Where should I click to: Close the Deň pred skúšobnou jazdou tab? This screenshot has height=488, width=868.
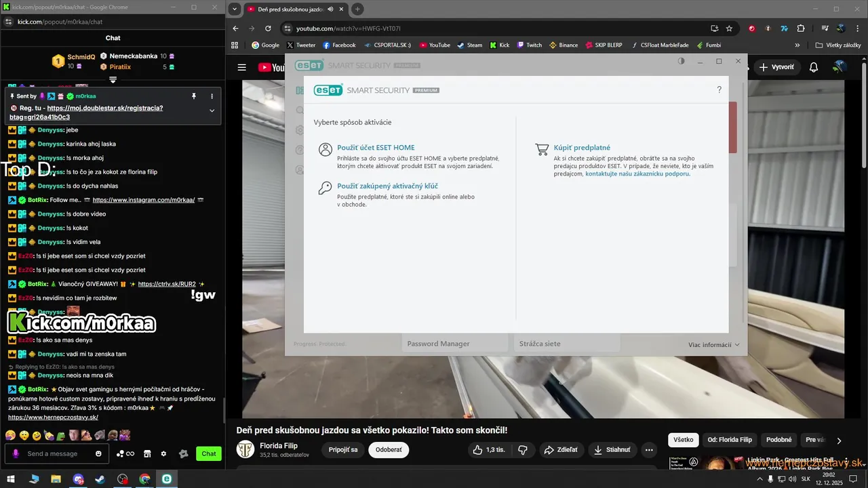(x=341, y=9)
